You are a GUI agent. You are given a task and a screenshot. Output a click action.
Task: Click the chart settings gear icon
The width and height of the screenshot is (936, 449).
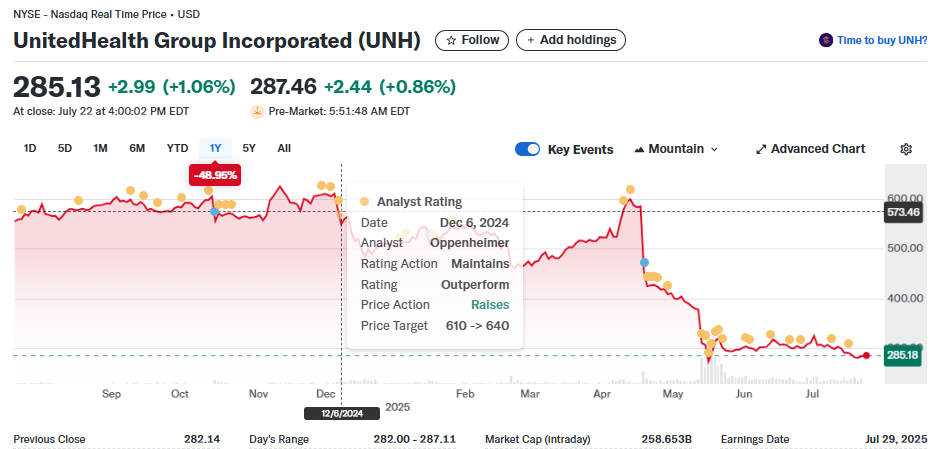[906, 149]
